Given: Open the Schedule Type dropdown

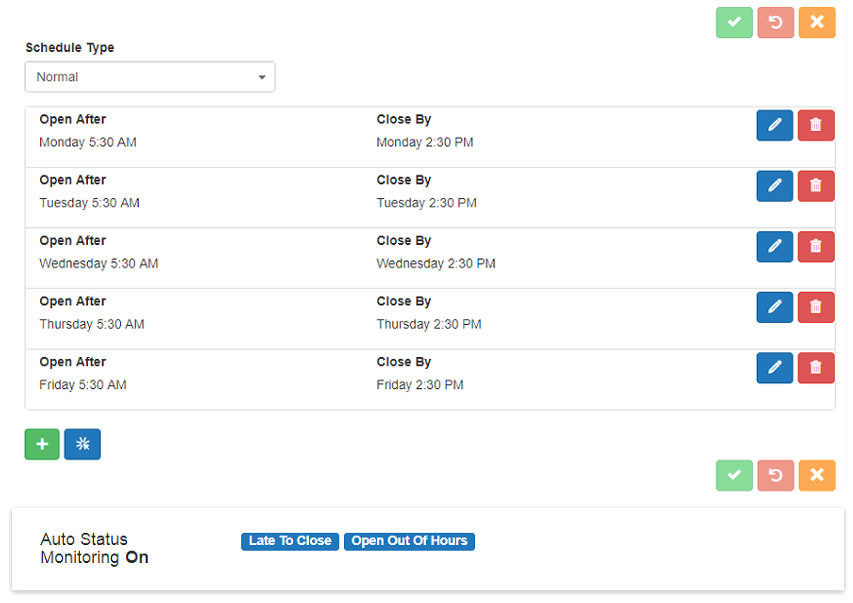Looking at the screenshot, I should click(x=150, y=77).
